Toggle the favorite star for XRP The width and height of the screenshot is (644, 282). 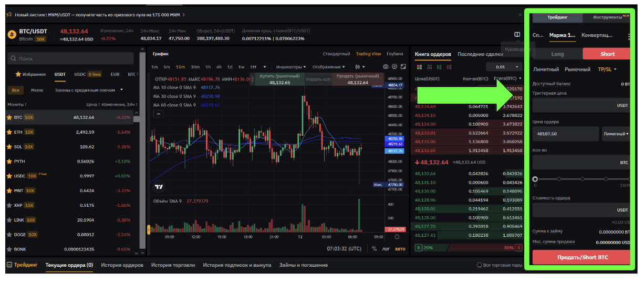9,205
